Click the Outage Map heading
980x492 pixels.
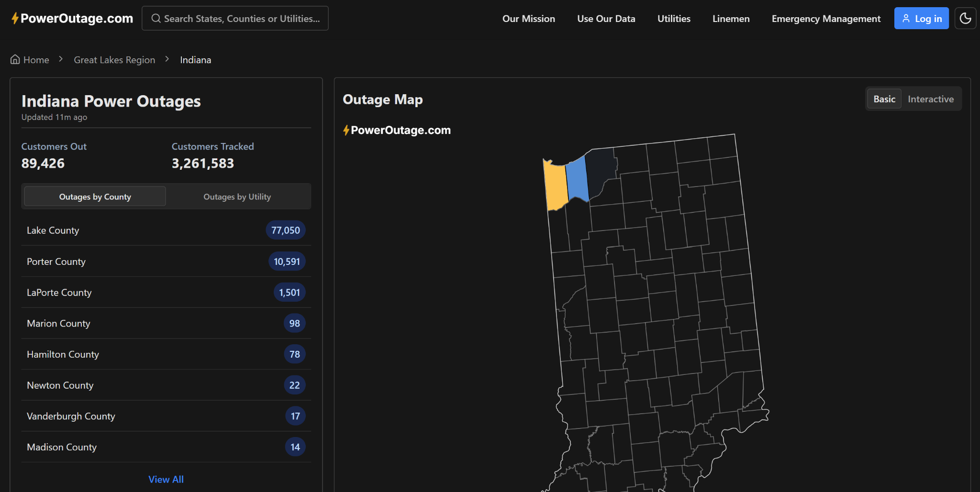coord(383,99)
